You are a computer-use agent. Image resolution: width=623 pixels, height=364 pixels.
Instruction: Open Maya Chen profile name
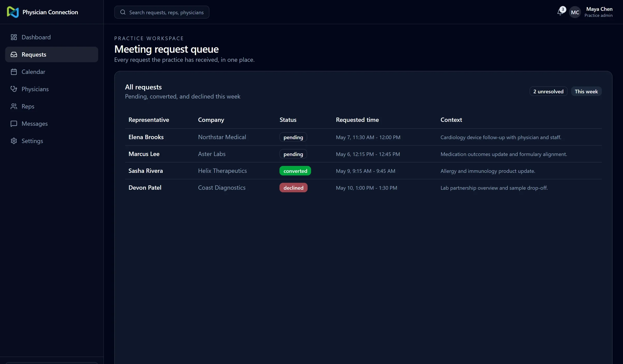pos(599,9)
